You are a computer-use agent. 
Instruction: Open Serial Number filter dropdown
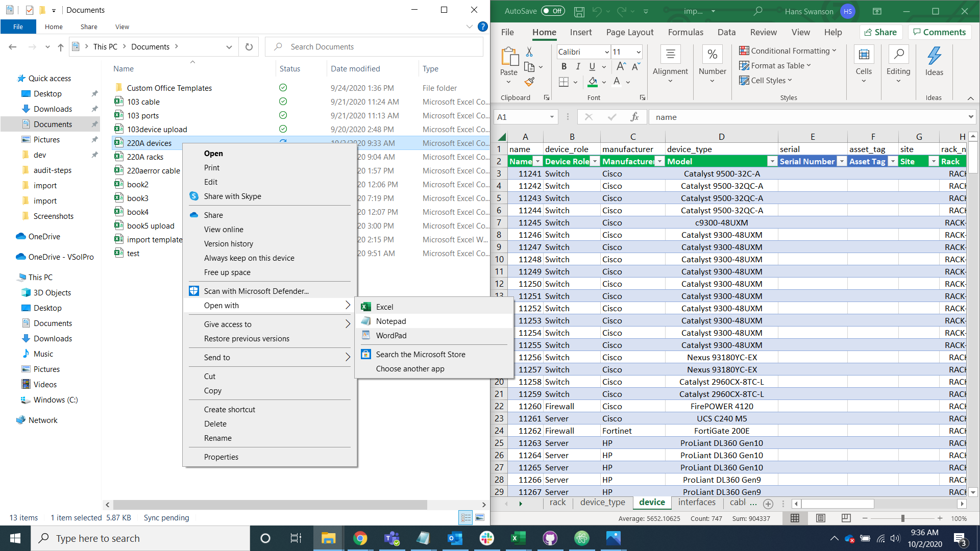tap(842, 161)
